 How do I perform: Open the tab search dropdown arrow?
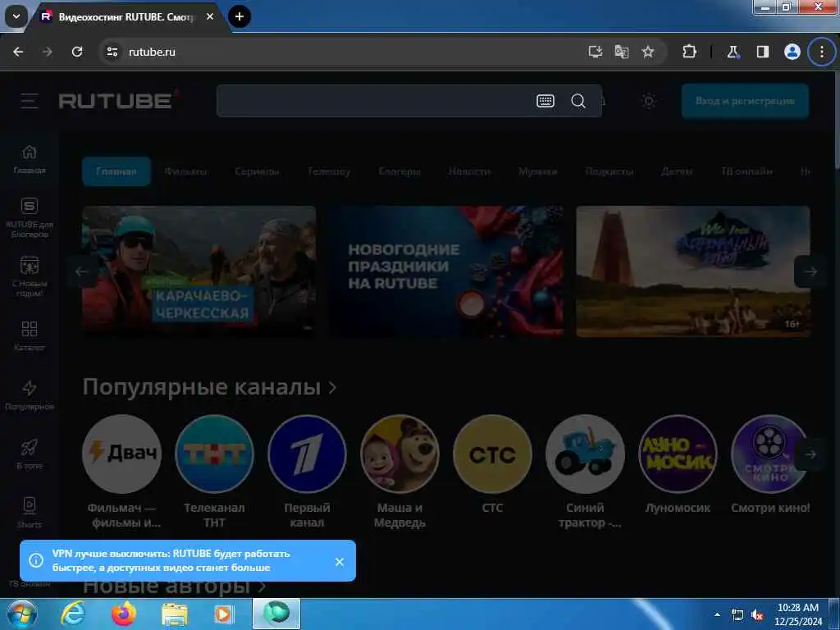(16, 16)
